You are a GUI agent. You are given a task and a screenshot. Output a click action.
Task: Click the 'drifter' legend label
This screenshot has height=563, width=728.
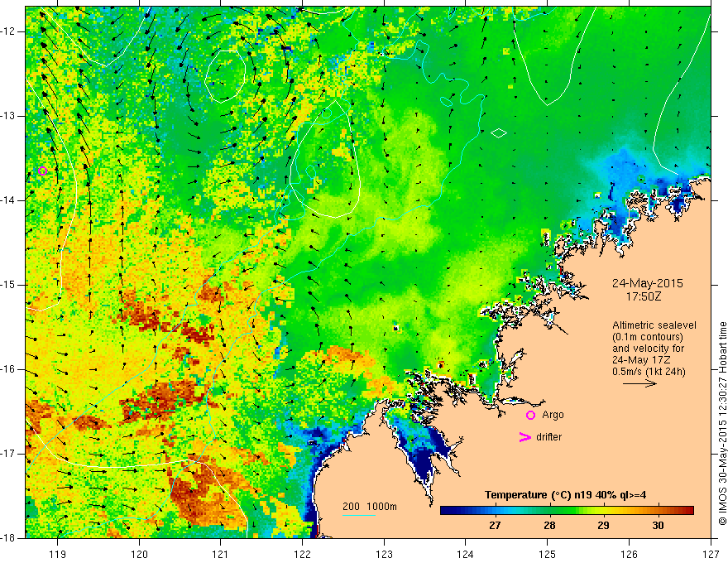tap(548, 437)
